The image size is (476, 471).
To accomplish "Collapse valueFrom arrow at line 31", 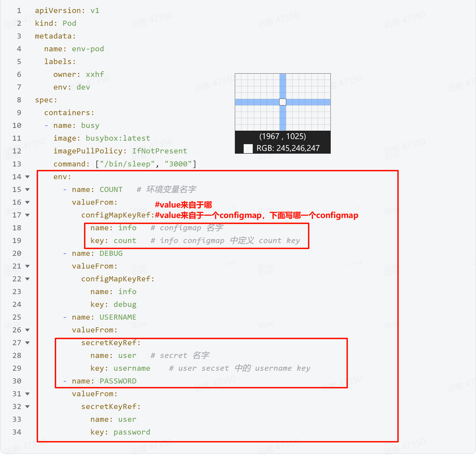I will click(x=28, y=394).
